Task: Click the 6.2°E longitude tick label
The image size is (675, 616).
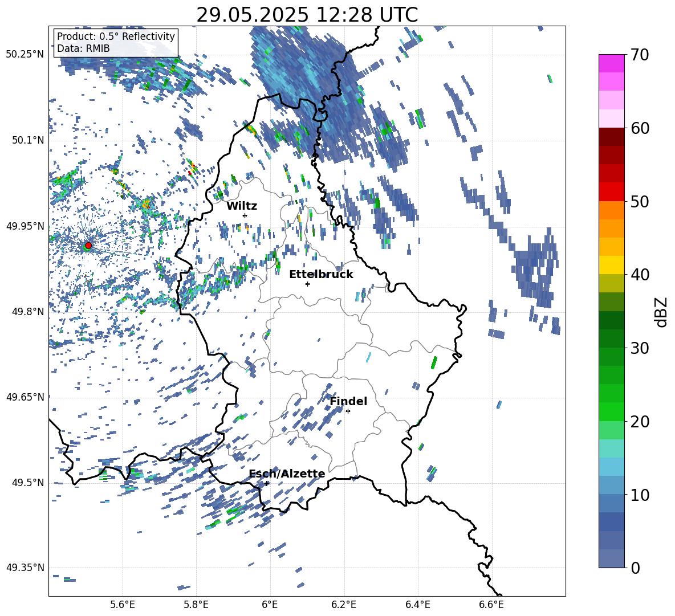Action: [x=344, y=605]
